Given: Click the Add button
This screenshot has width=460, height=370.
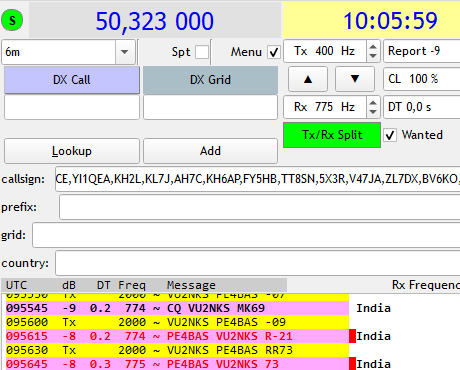Looking at the screenshot, I should 210,151.
